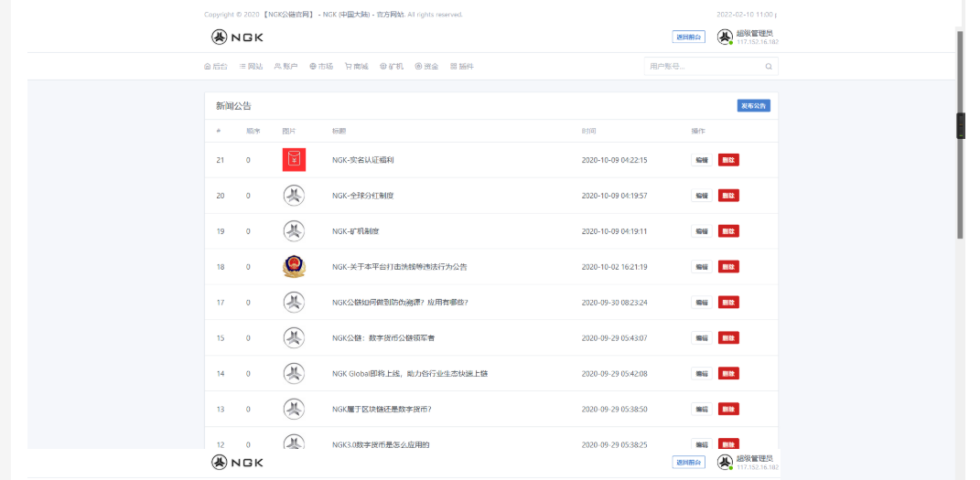
Task: Delete announcement number 13
Action: coord(728,409)
